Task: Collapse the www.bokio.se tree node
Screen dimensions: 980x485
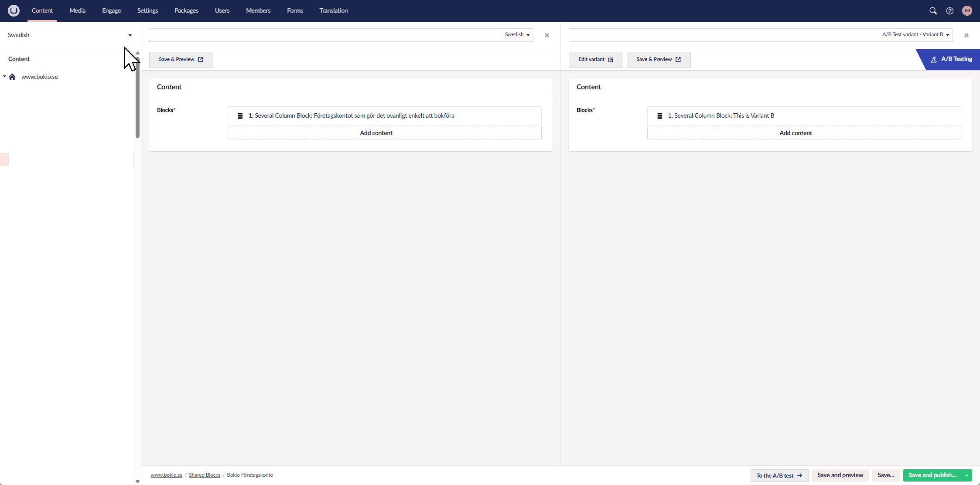Action: click(4, 77)
